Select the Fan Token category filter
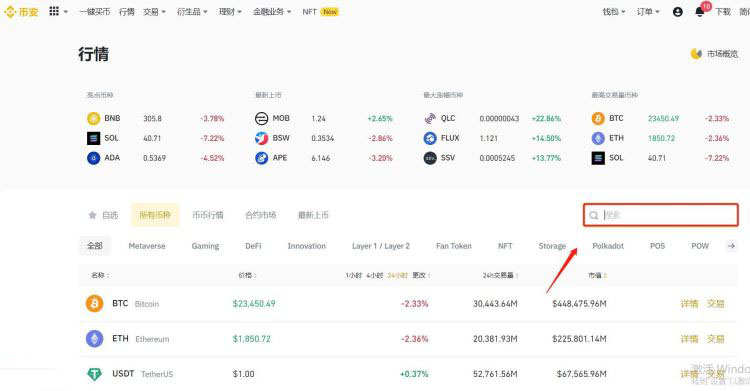The height and width of the screenshot is (391, 750). click(453, 246)
